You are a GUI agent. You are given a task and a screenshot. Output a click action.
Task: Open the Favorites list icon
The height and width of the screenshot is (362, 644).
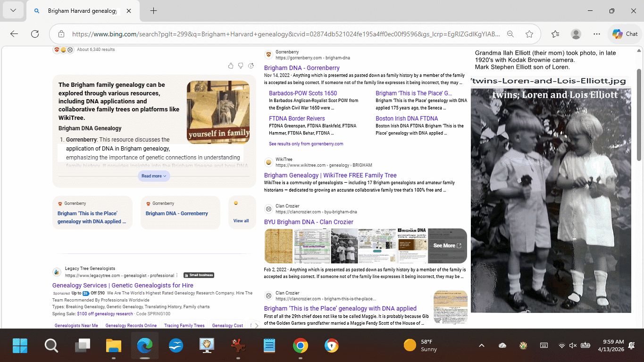click(555, 34)
